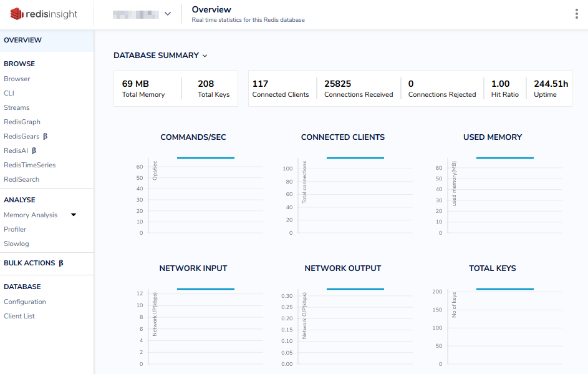Open the RedisTimeSeries module
588x374 pixels.
[x=29, y=165]
